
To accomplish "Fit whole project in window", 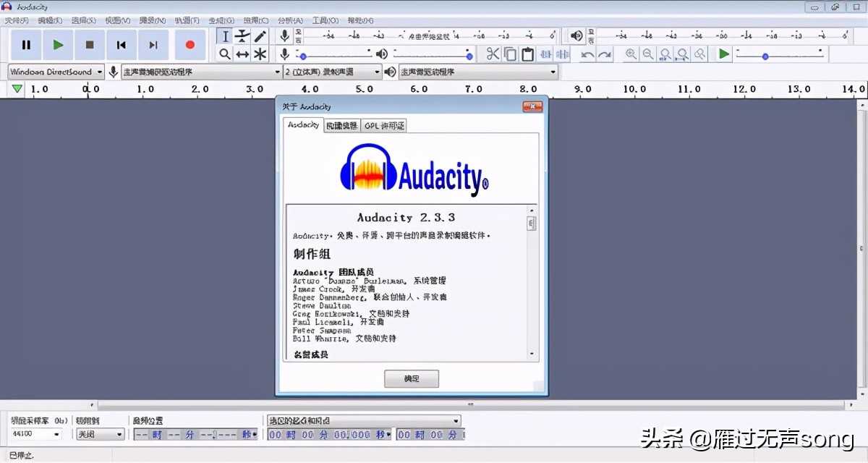I will pyautogui.click(x=683, y=54).
